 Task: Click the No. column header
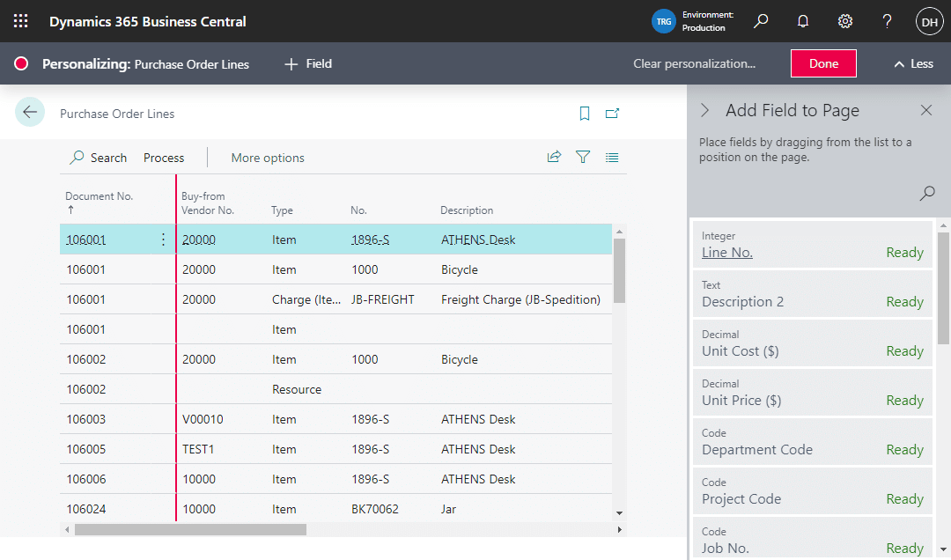point(358,210)
